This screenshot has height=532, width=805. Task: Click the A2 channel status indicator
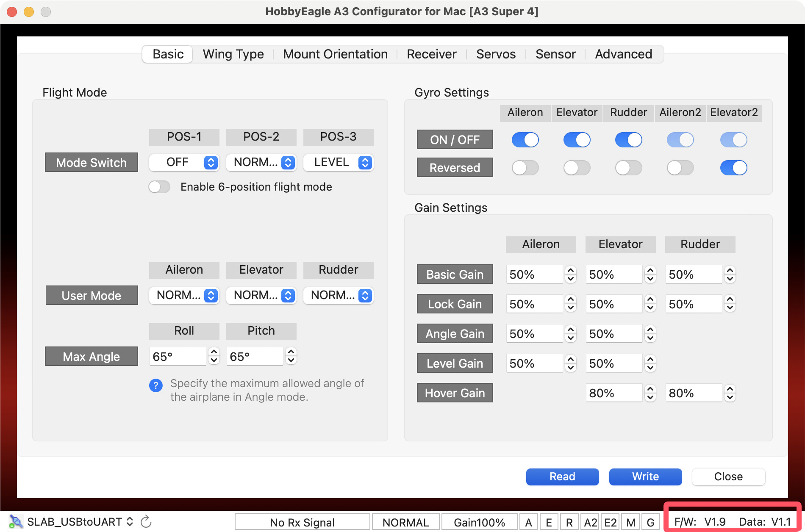[x=590, y=522]
